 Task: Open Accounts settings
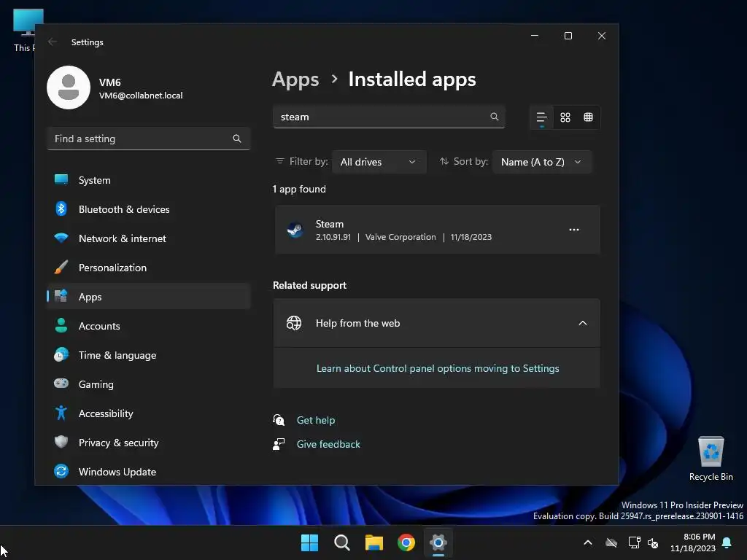click(x=149, y=326)
